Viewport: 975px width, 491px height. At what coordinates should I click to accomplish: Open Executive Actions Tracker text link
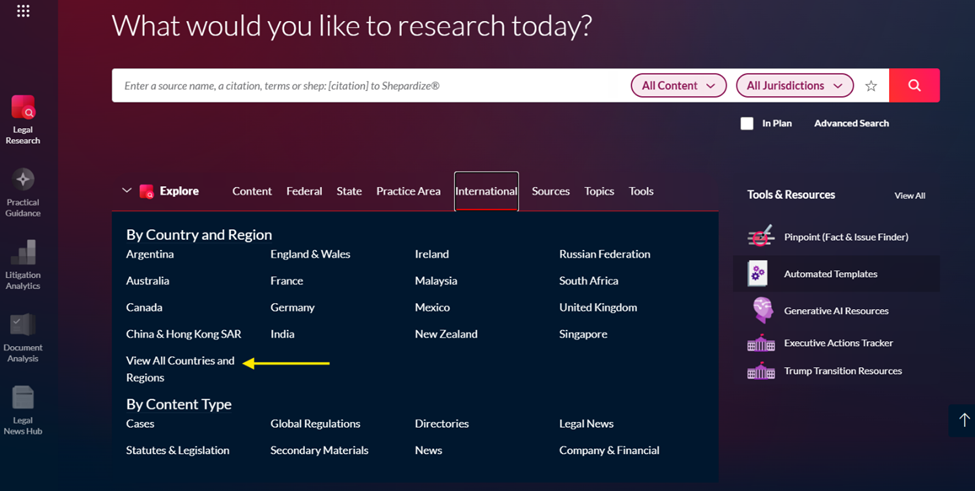838,343
